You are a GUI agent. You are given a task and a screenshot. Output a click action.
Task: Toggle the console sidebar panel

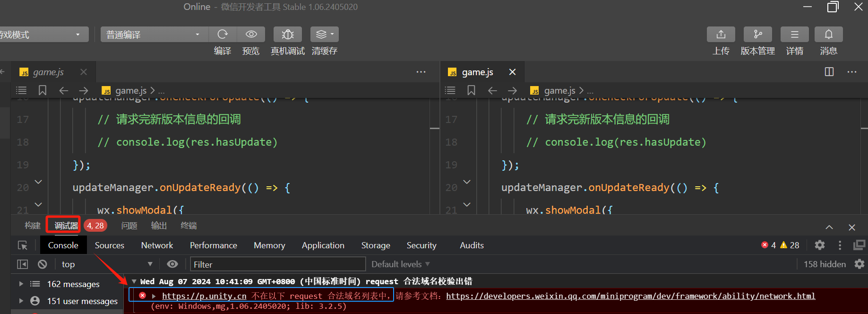23,264
